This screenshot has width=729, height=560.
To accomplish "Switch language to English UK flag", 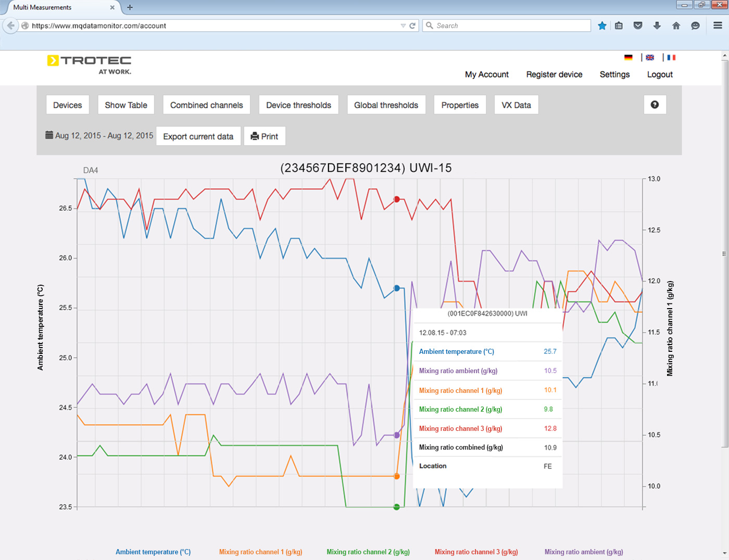I will (650, 57).
